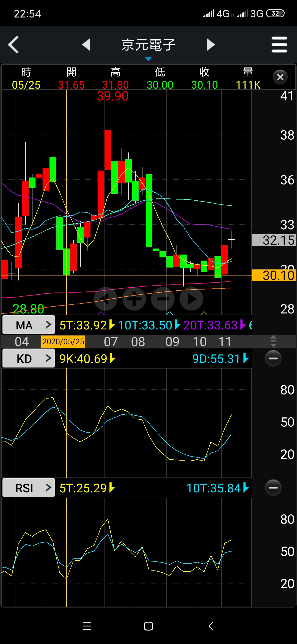Collapse the RSI indicator panel
The image size is (297, 644).
[x=273, y=488]
